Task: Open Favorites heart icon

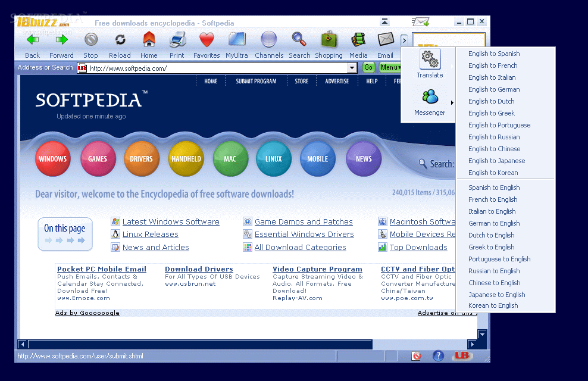Action: (207, 40)
